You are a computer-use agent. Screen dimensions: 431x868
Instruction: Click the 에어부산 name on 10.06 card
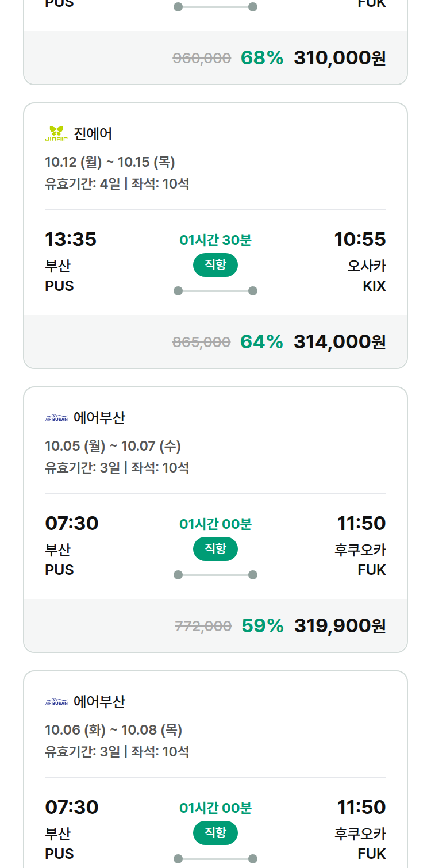(99, 702)
